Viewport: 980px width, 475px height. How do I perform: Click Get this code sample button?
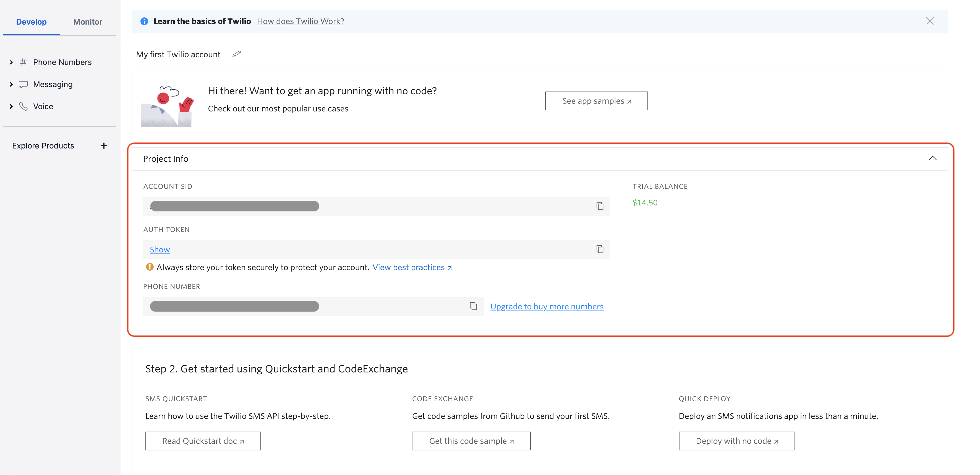click(471, 441)
